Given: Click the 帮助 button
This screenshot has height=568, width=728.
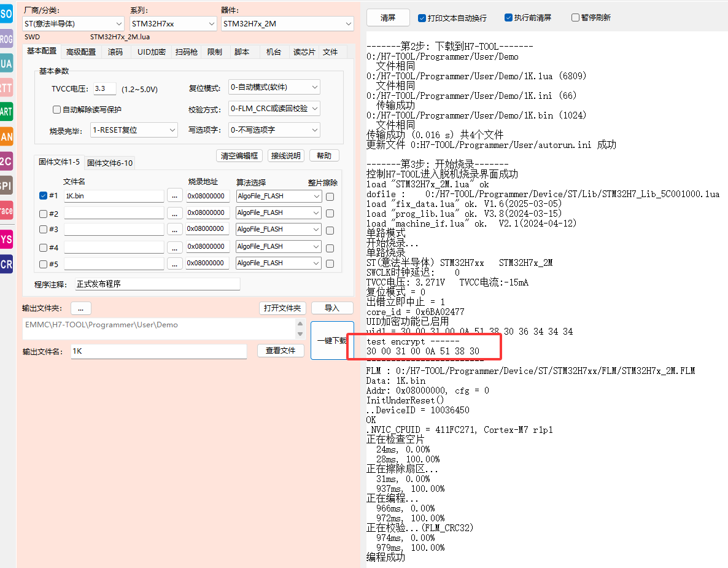Looking at the screenshot, I should click(324, 155).
